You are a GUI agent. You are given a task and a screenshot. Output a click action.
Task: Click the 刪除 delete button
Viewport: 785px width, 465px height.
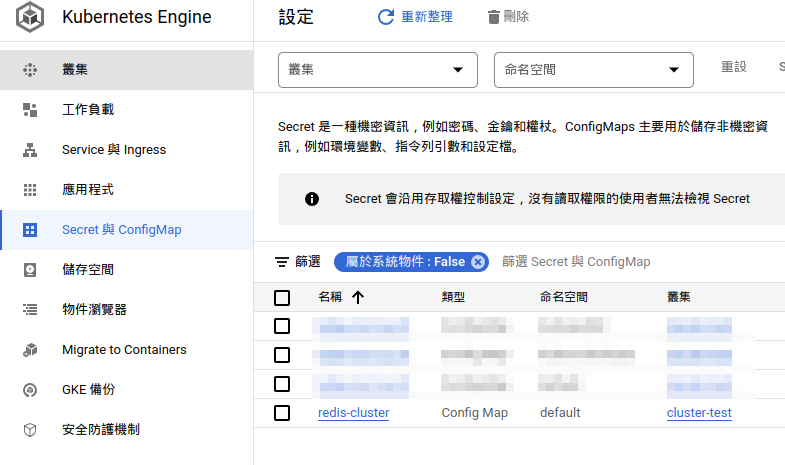click(508, 17)
